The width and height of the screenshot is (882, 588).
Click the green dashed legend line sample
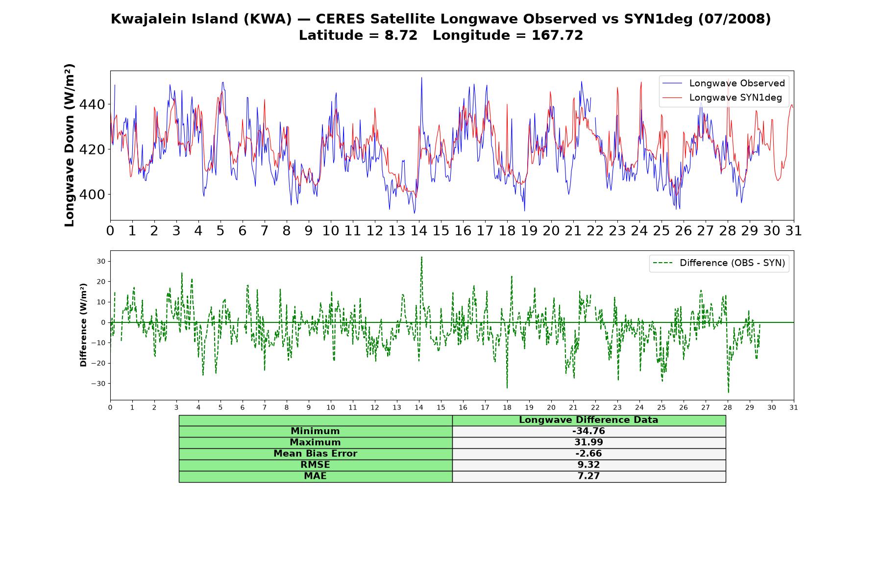[x=662, y=263]
